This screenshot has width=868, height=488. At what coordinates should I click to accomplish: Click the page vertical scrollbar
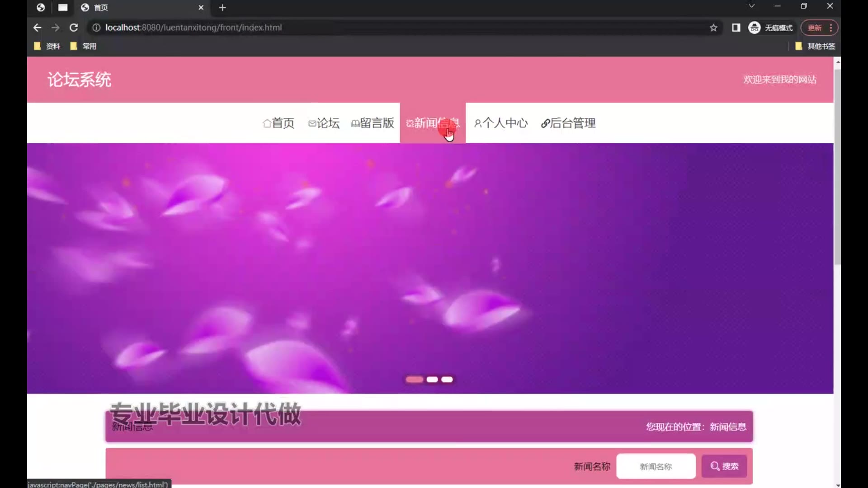coord(837,167)
